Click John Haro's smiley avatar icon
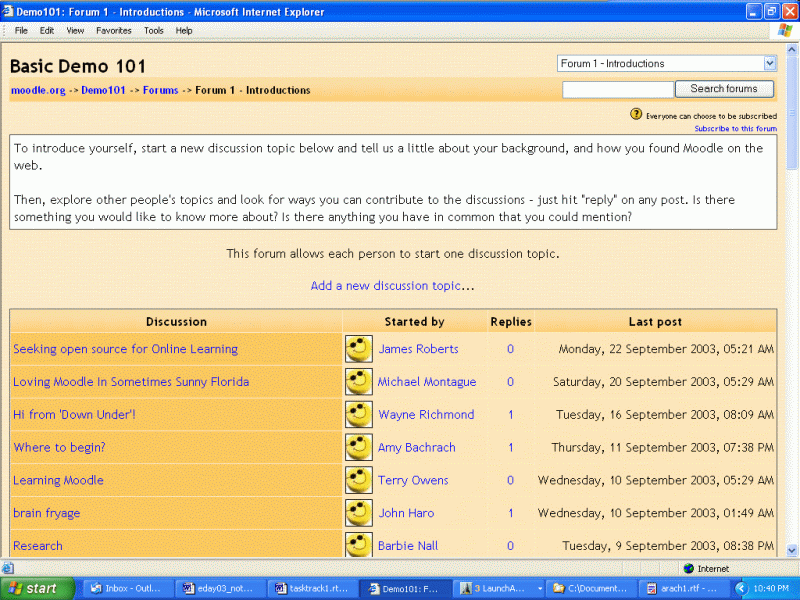The height and width of the screenshot is (600, 800). [359, 513]
